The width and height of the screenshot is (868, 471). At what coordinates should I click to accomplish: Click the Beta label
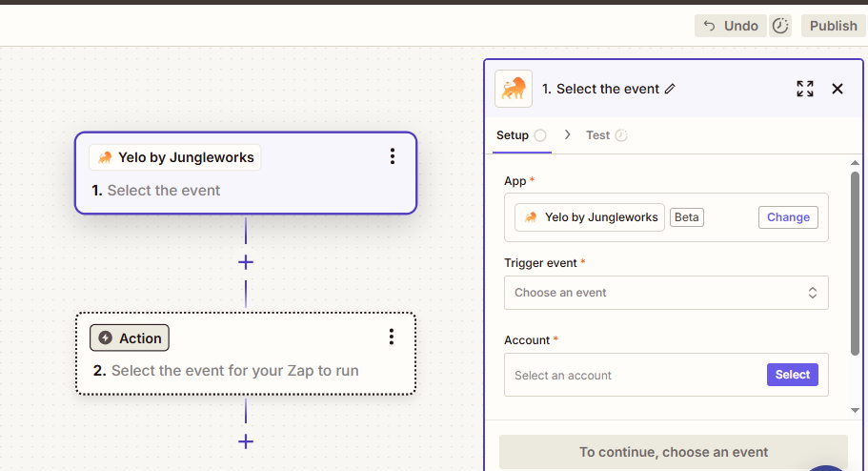pyautogui.click(x=686, y=217)
